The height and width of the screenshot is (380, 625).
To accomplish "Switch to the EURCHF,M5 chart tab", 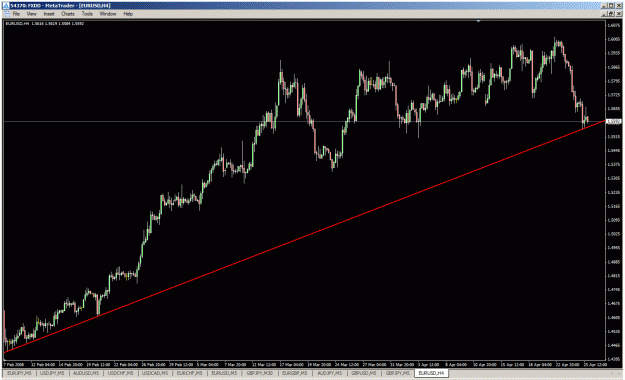I will [x=189, y=373].
